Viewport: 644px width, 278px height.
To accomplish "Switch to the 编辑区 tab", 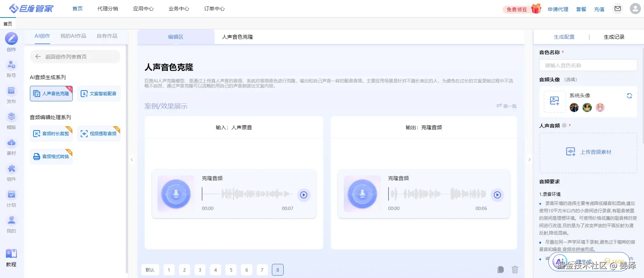I will tap(176, 37).
